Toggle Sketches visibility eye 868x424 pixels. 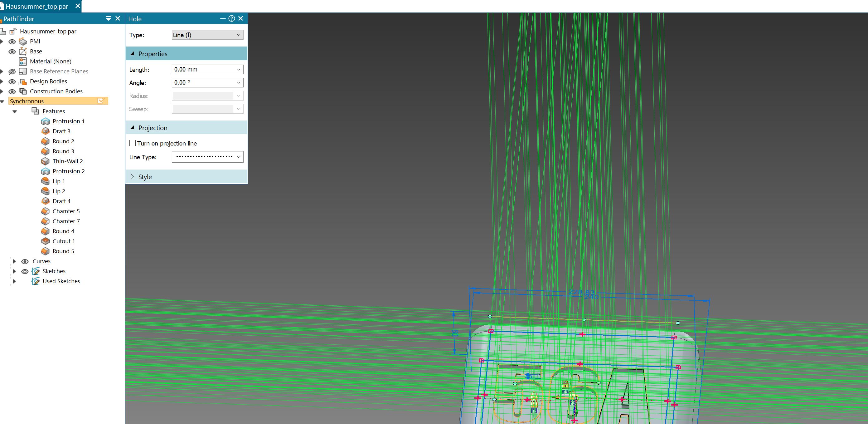pos(25,272)
